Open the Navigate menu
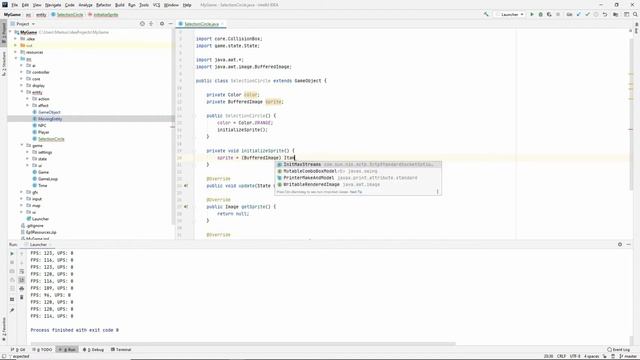Image resolution: width=640 pixels, height=360 pixels. [53, 5]
